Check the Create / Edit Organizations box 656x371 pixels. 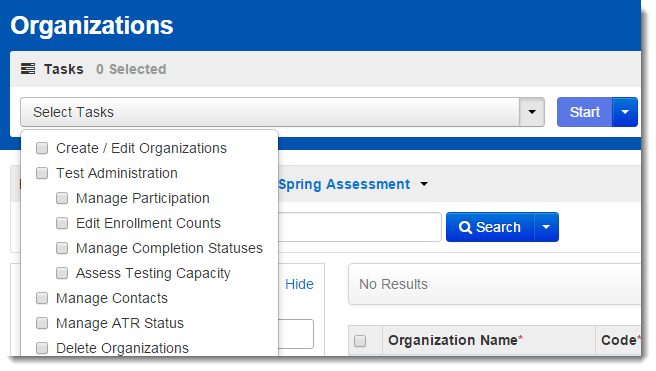tap(42, 148)
